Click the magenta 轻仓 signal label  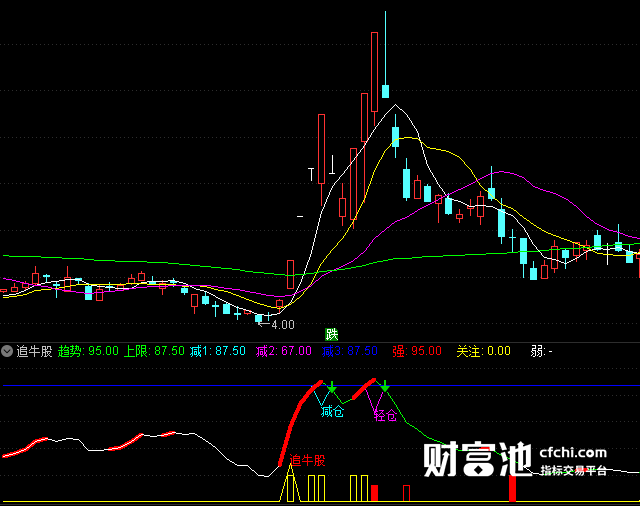tap(385, 416)
